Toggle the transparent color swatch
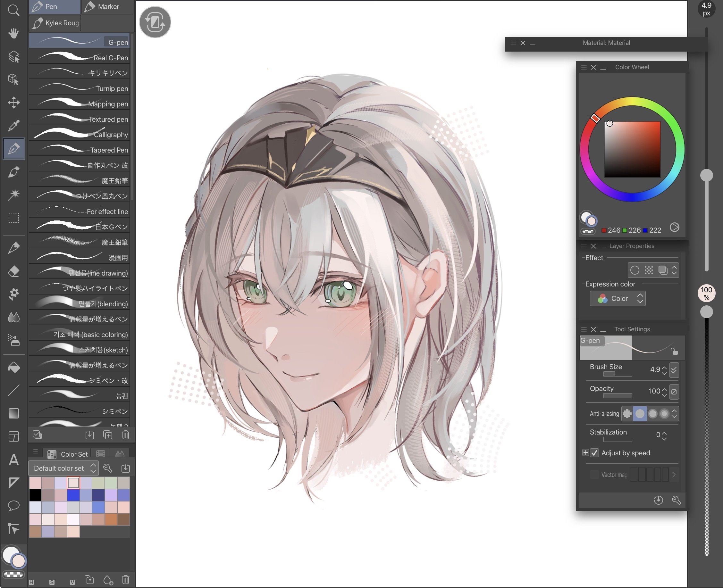The height and width of the screenshot is (588, 723). click(13, 575)
